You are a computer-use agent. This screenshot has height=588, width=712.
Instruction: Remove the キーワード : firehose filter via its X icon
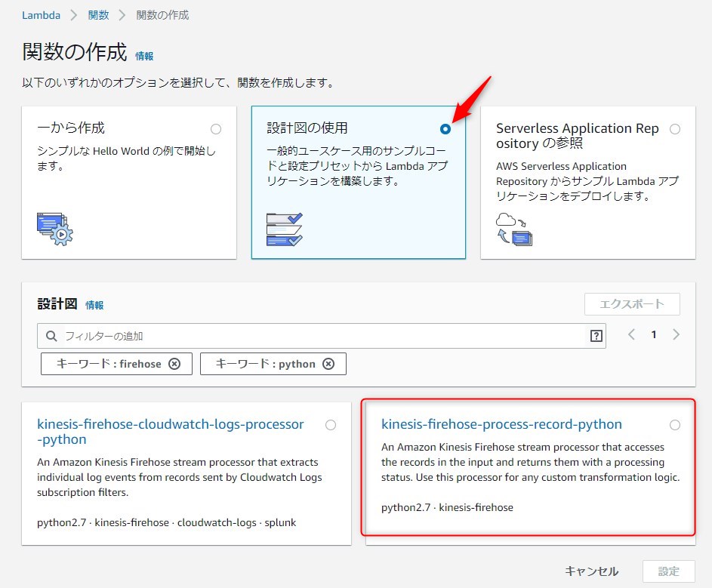pos(174,363)
